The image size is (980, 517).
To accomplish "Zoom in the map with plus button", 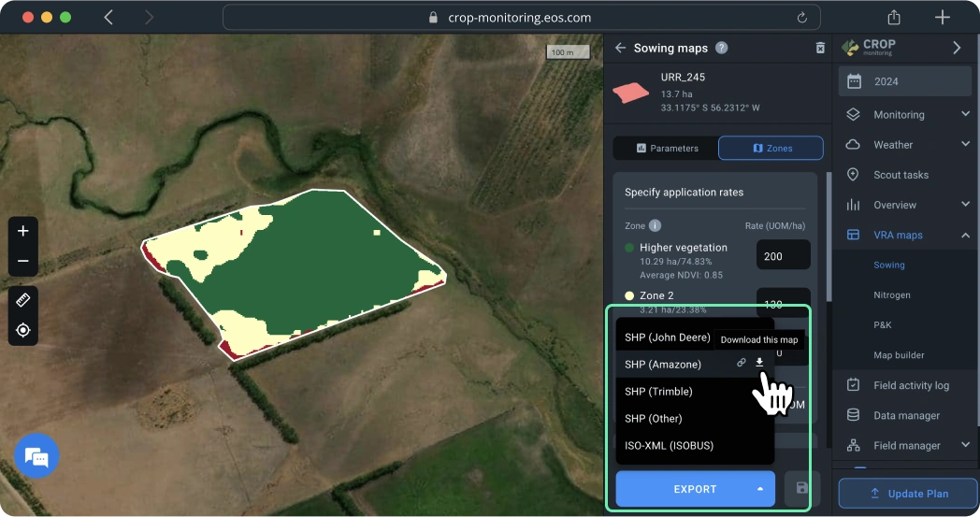I will click(23, 231).
